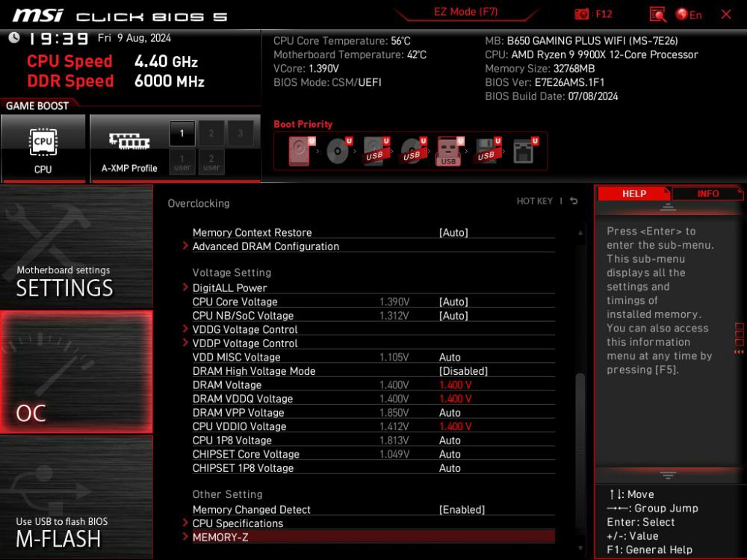The height and width of the screenshot is (560, 747).
Task: Edit the CHIPSET 1P8 Voltage Auto value
Action: pos(450,467)
